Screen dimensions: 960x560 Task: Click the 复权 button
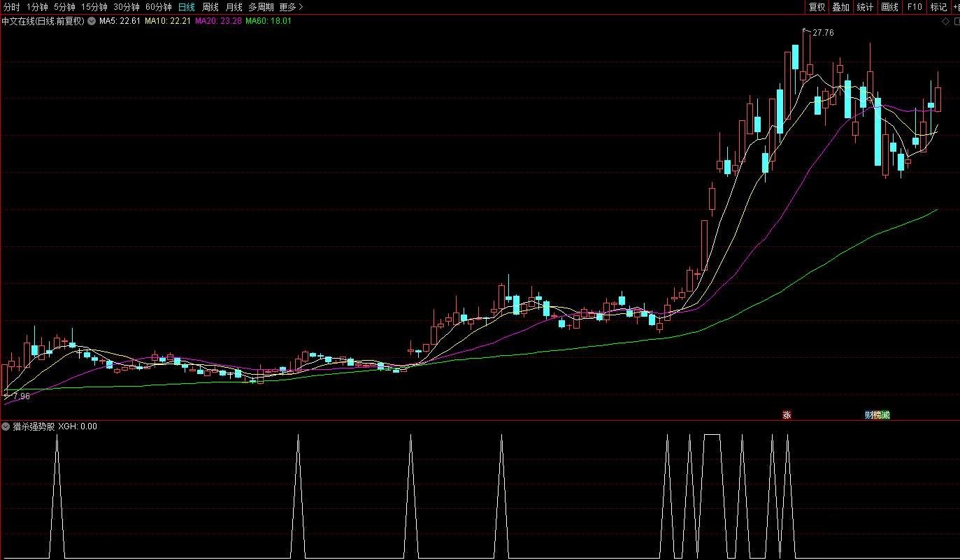[x=817, y=7]
